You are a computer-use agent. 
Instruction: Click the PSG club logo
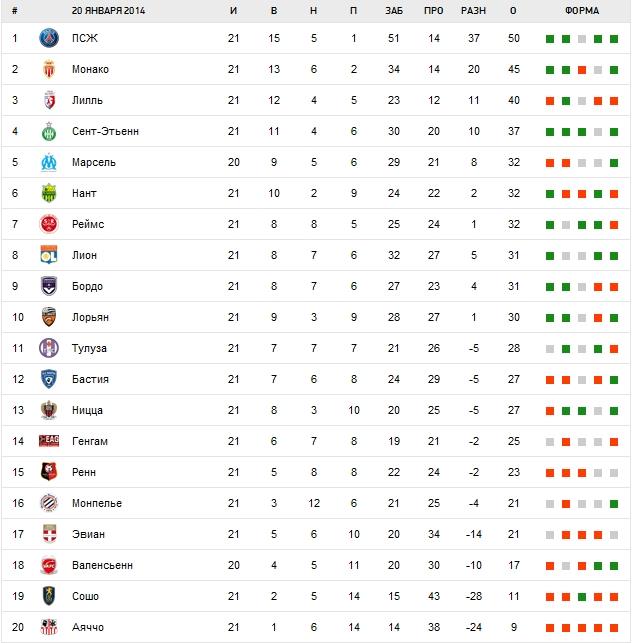pos(48,38)
